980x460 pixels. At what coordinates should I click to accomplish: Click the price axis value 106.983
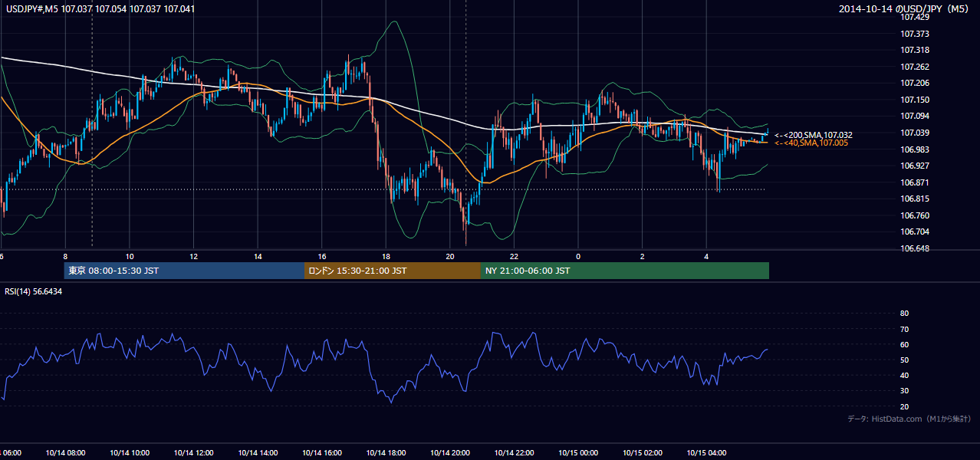click(915, 149)
